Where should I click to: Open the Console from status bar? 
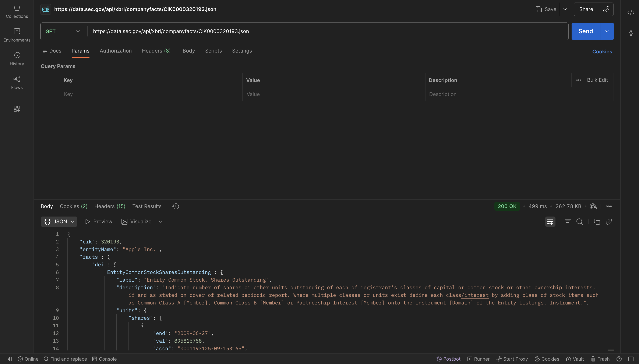pos(104,359)
